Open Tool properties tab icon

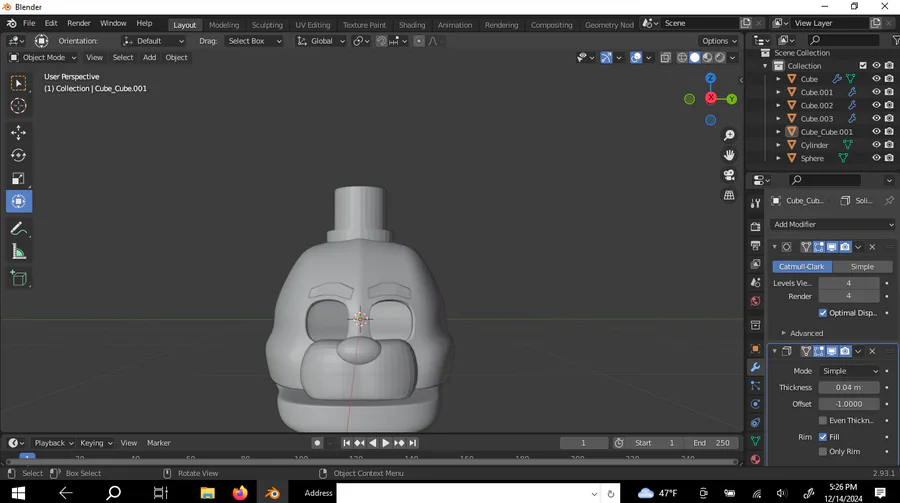coord(755,203)
